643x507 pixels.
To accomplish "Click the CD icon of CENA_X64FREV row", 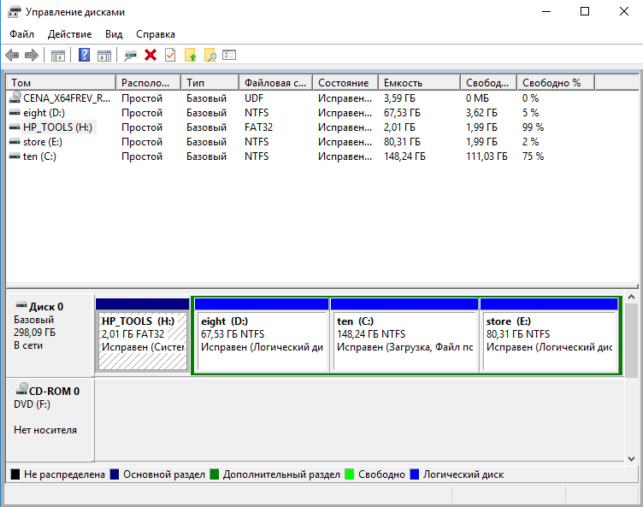I will pos(15,97).
